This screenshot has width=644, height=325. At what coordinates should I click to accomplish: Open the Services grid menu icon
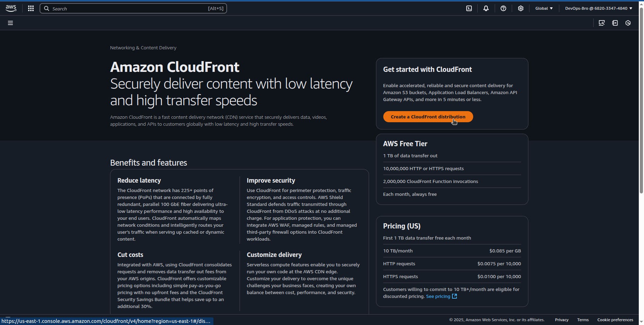(31, 8)
